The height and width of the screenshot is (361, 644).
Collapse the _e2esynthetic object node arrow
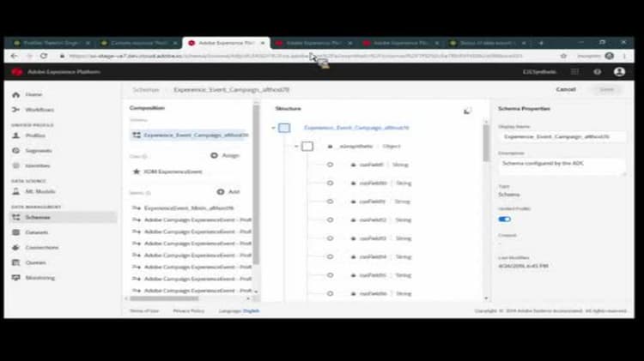[296, 147]
